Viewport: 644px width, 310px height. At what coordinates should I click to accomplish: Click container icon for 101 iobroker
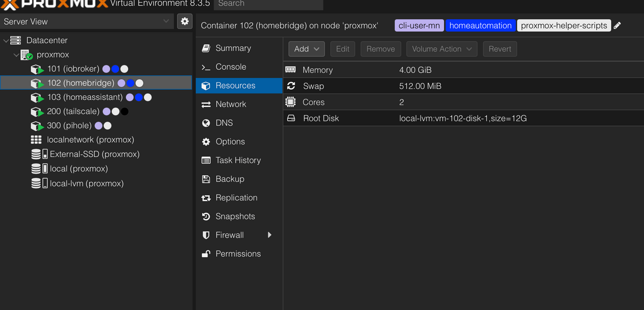(x=37, y=69)
